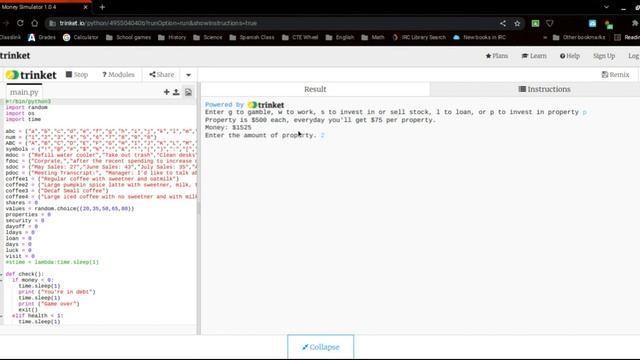Open the School games bookmark folder
This screenshot has width=640, height=360.
pyautogui.click(x=128, y=37)
